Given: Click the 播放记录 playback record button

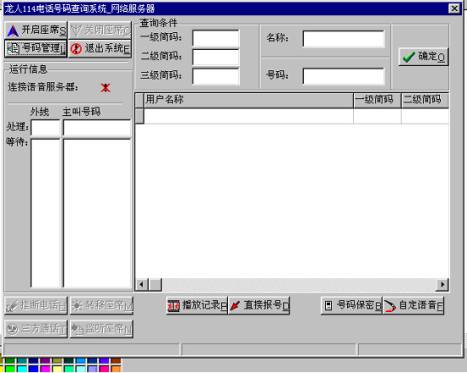Looking at the screenshot, I should [197, 305].
